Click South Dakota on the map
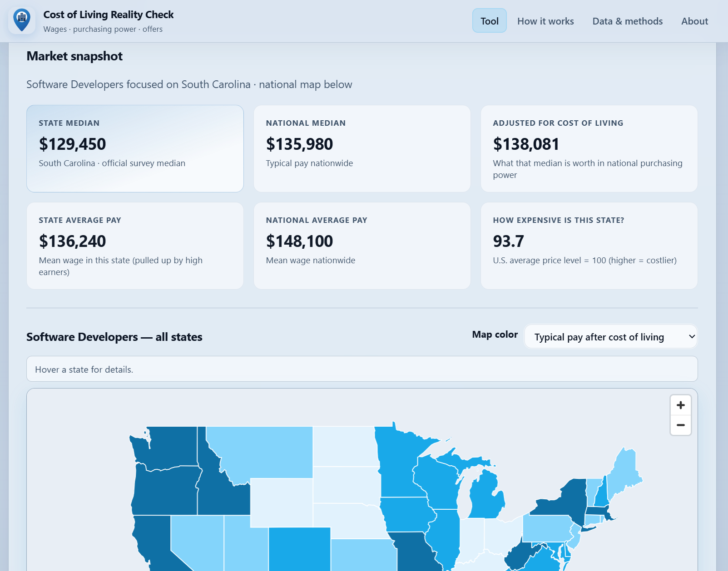This screenshot has height=571, width=728. [346, 485]
